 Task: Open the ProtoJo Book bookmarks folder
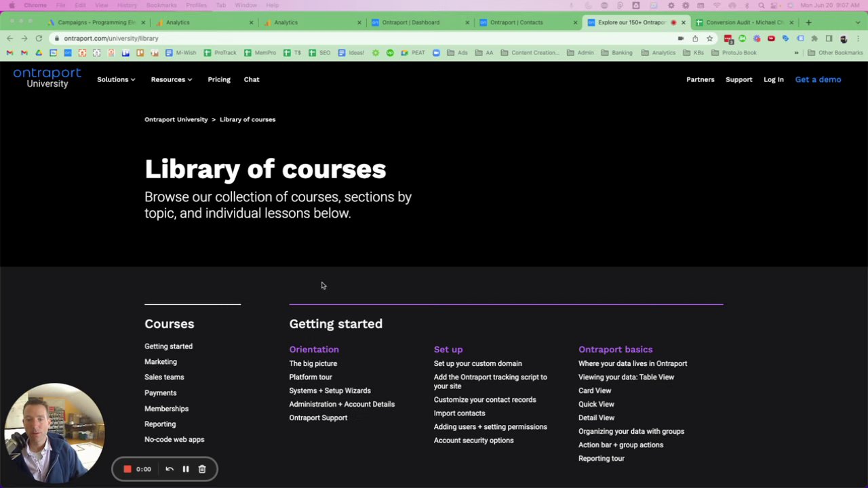734,53
